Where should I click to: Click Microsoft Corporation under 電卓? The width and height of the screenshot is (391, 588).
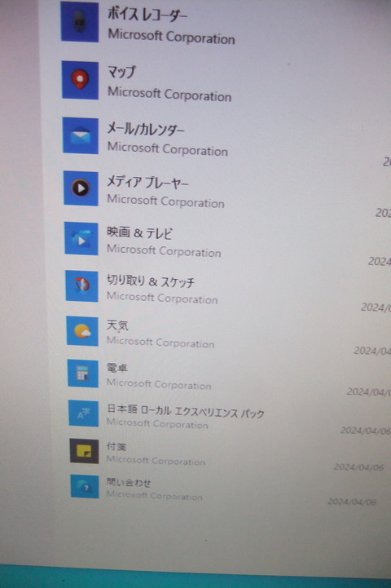159,384
